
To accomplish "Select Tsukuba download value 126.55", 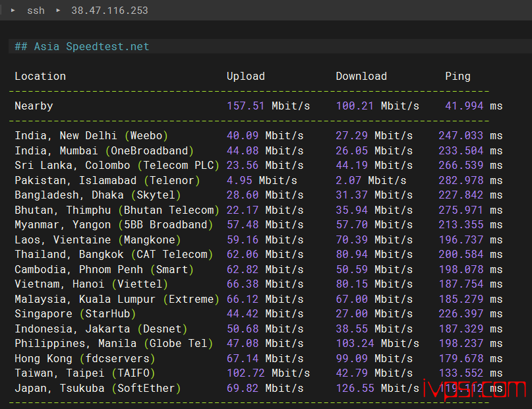I will pos(355,388).
